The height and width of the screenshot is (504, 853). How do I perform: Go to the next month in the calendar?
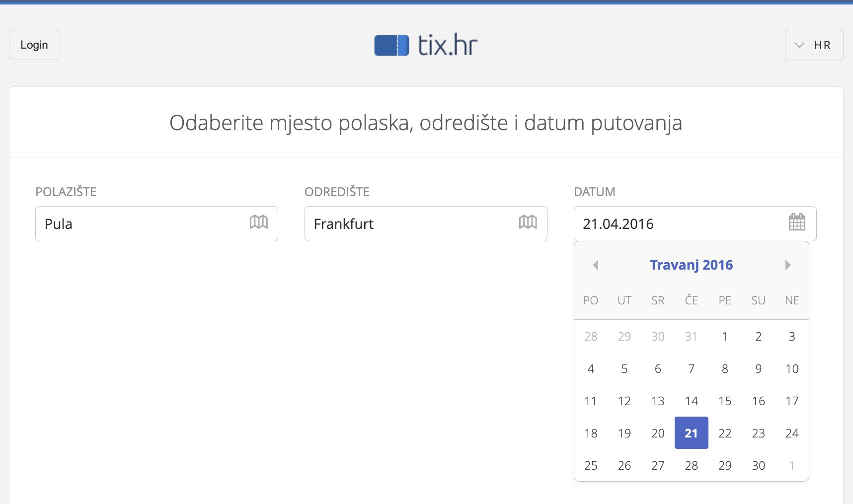(x=787, y=265)
